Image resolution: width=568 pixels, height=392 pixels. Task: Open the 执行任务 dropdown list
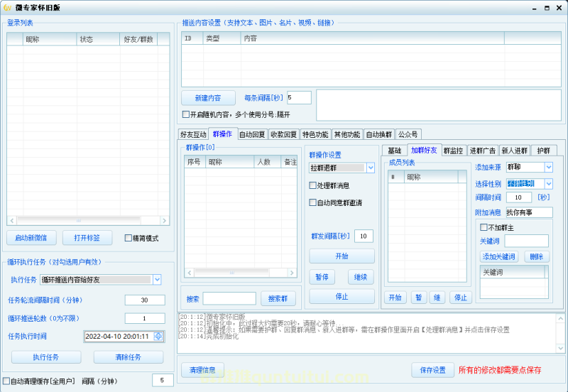[158, 280]
